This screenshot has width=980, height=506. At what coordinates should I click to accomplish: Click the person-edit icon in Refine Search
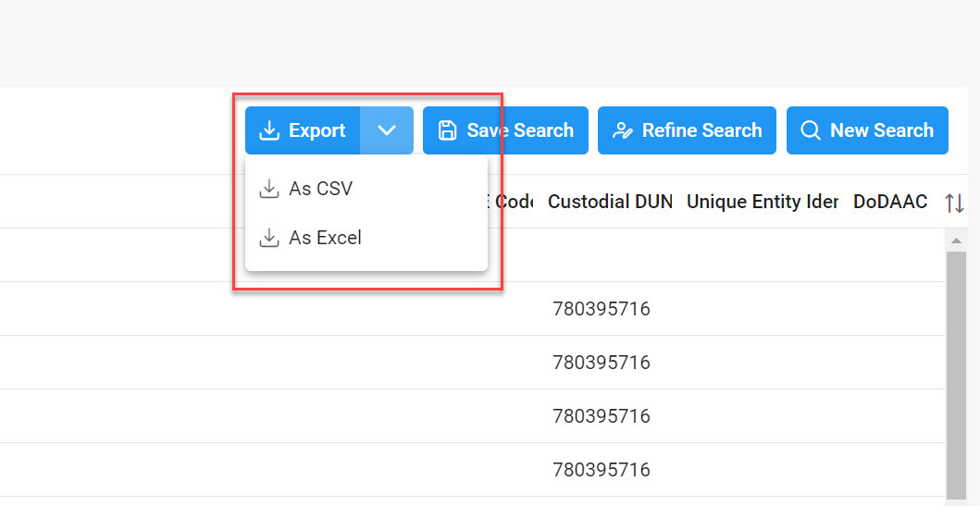623,131
